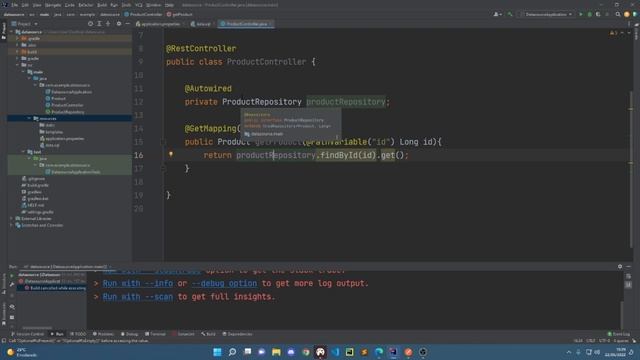Open Dependencies tool window tab

pyautogui.click(x=237, y=334)
